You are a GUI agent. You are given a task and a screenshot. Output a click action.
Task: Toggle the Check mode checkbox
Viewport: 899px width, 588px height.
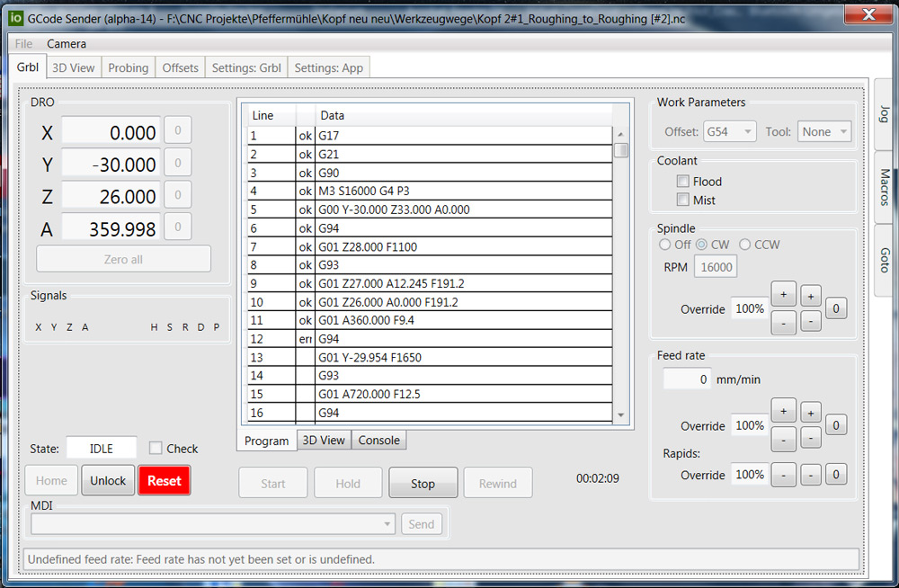coord(156,448)
